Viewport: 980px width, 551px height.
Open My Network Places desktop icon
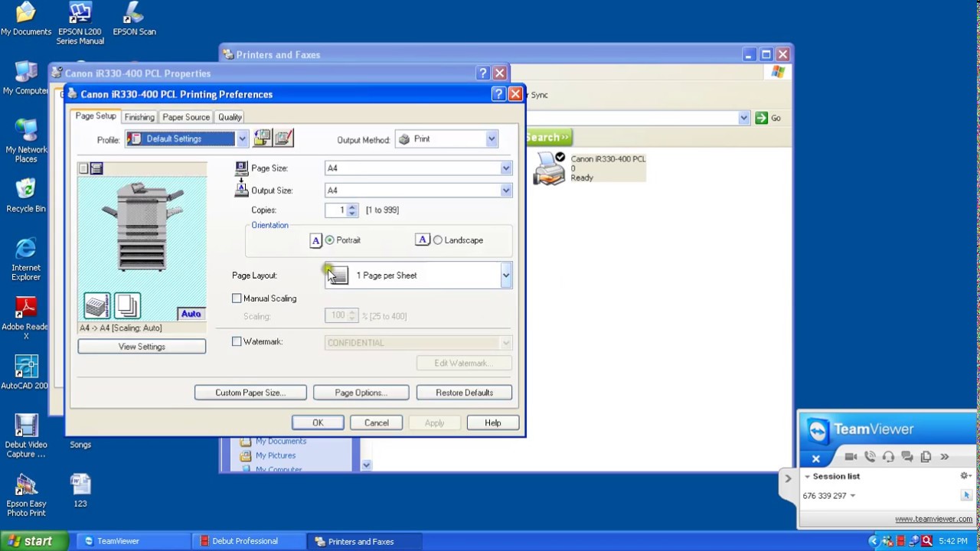pos(26,142)
